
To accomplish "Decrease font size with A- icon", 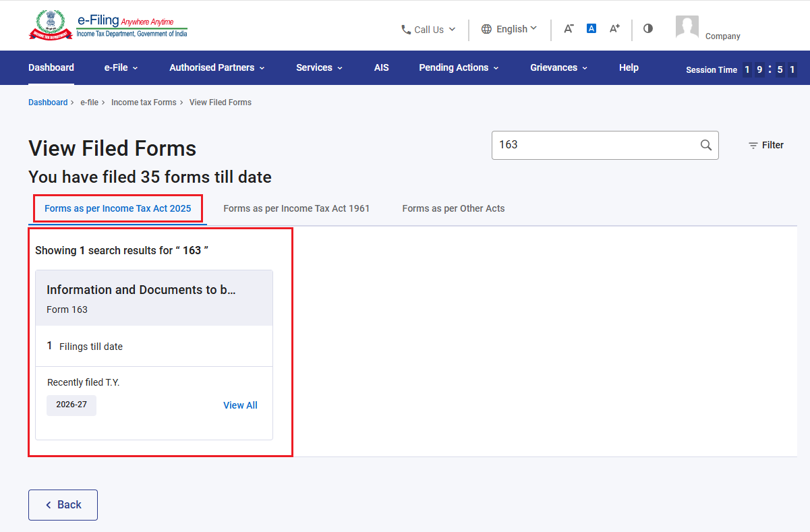I will [569, 28].
